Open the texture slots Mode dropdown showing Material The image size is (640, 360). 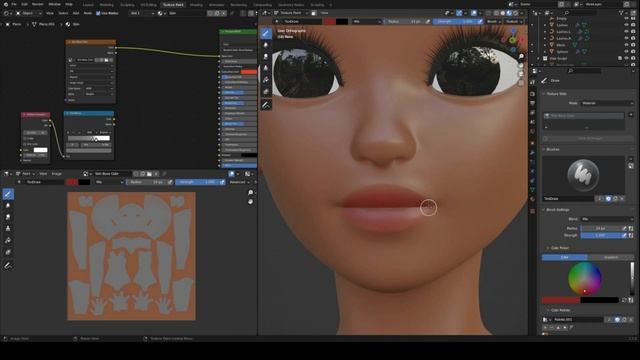click(x=607, y=103)
